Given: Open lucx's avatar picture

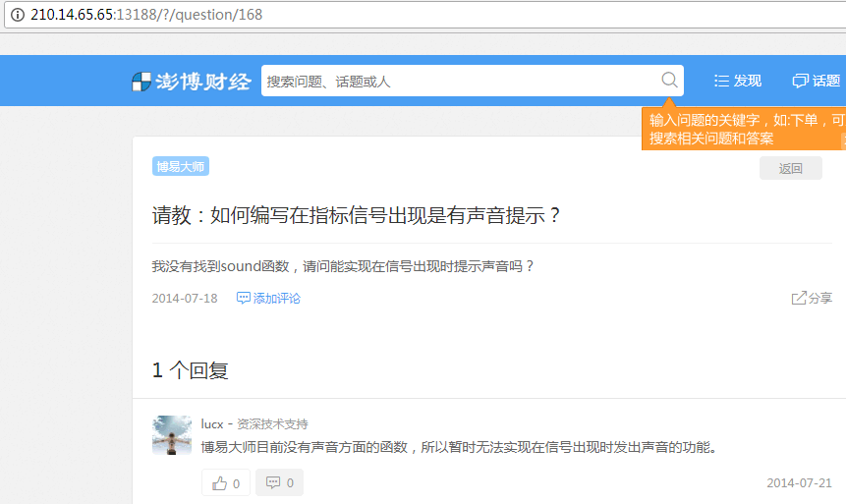Looking at the screenshot, I should [x=172, y=434].
